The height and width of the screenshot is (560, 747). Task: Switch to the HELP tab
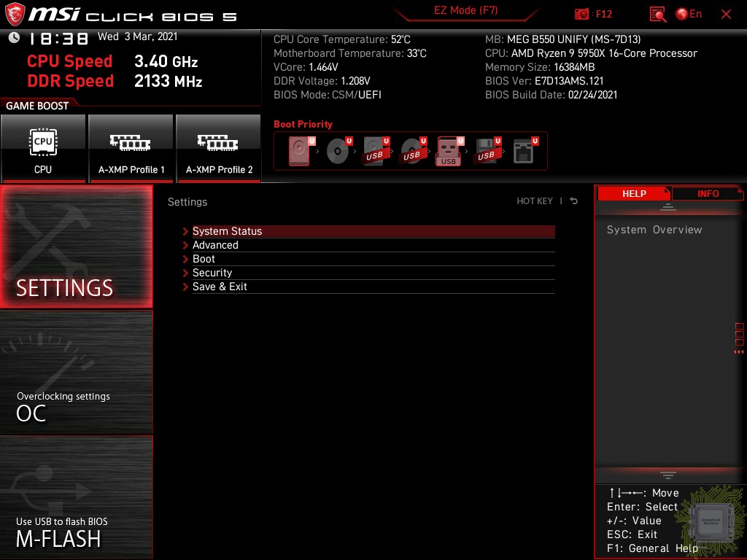tap(634, 194)
